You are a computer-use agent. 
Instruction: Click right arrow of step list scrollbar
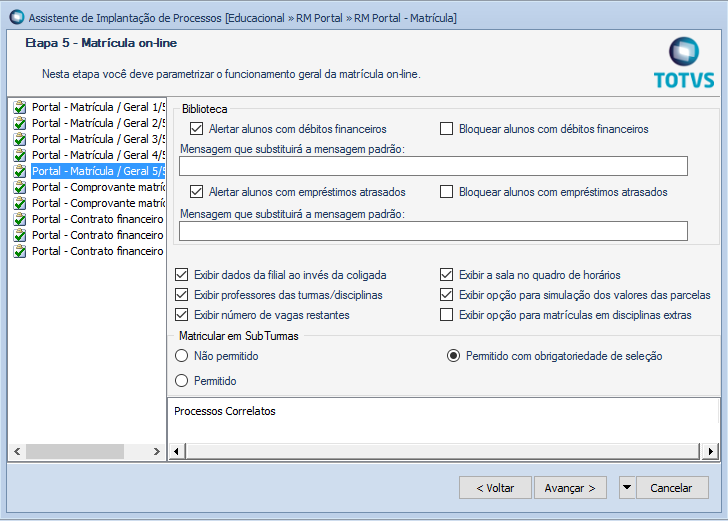[x=156, y=451]
